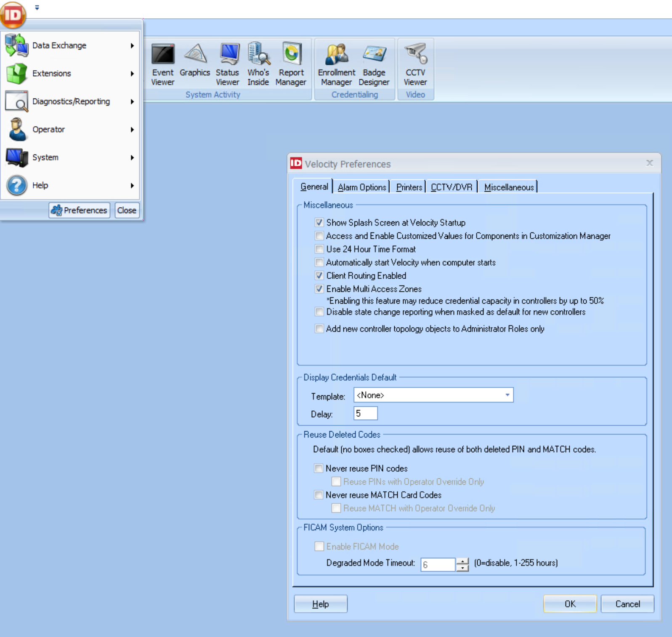Enable Customized Values for Components checkbox
The width and height of the screenshot is (672, 637).
tap(319, 236)
